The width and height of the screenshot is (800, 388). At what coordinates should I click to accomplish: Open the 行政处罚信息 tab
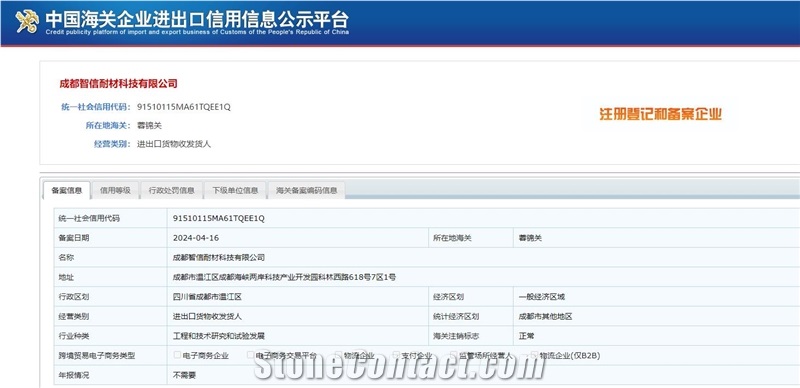[171, 190]
